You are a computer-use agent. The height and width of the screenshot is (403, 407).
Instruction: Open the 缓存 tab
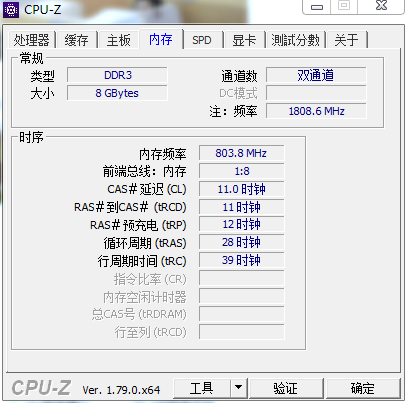click(77, 40)
